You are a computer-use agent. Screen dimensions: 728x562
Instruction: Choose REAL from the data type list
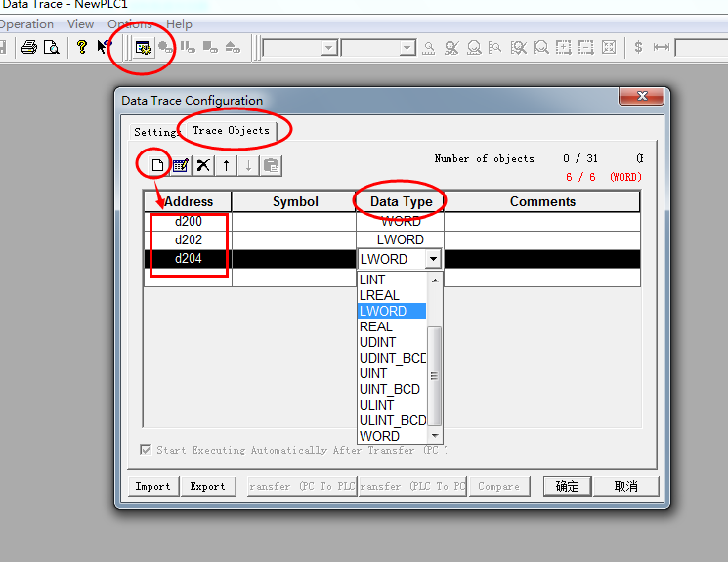coord(376,326)
